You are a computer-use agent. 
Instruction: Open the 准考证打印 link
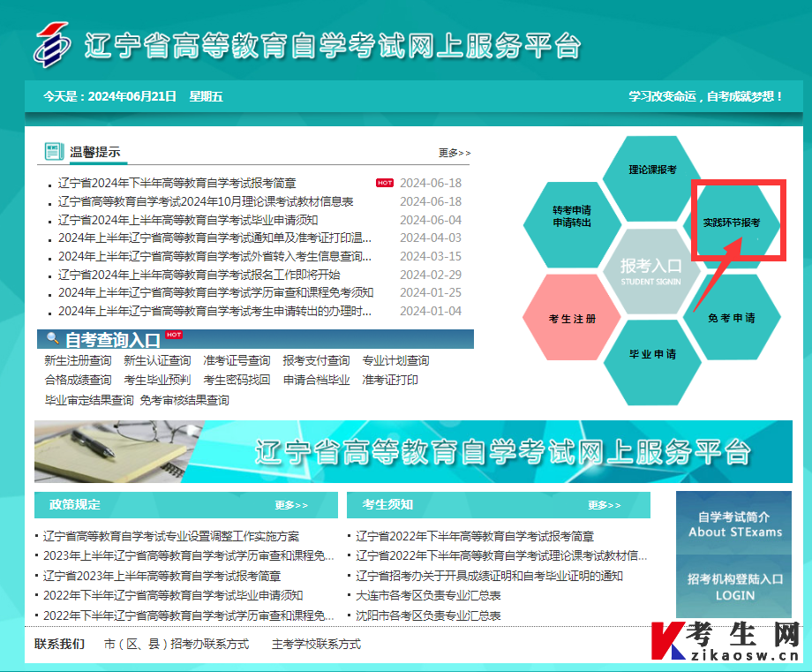click(x=390, y=380)
